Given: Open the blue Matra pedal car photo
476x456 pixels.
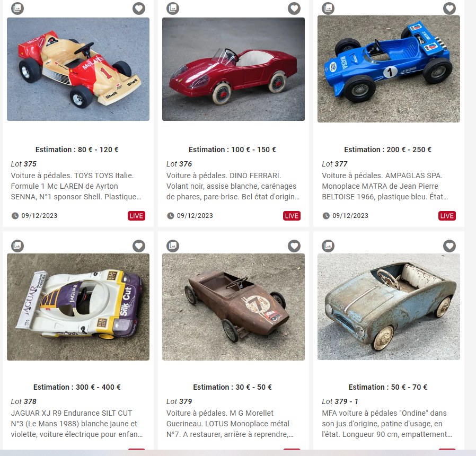Looking at the screenshot, I should coord(389,69).
